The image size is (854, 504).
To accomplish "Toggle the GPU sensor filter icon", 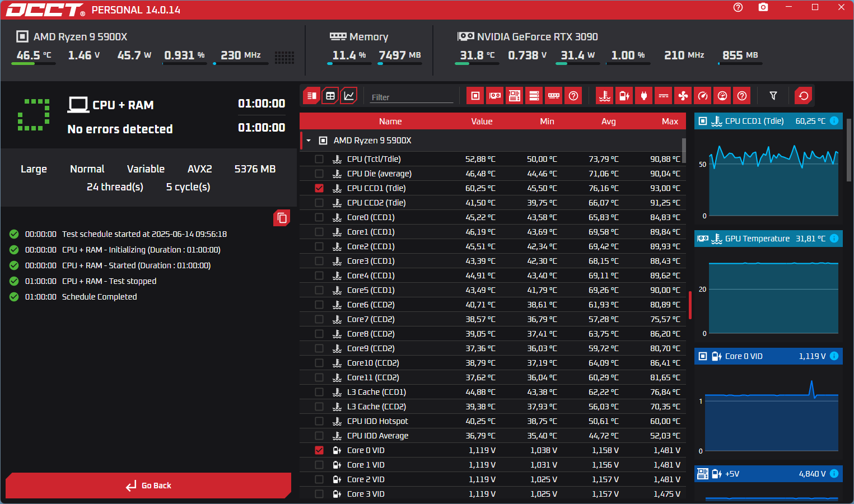I will 495,96.
